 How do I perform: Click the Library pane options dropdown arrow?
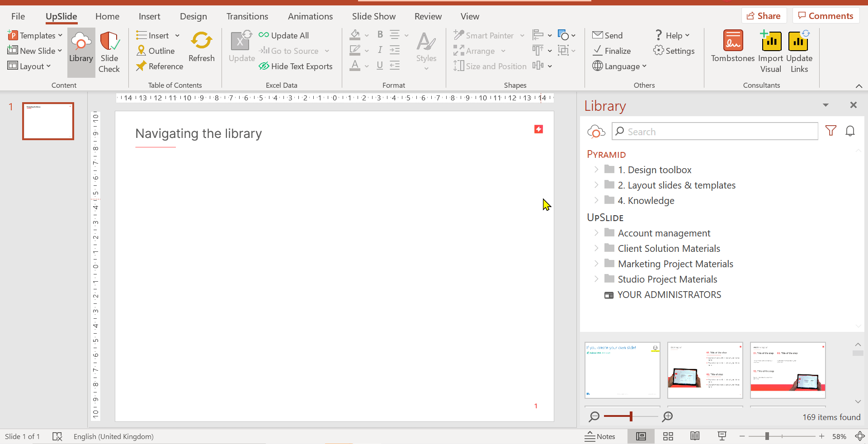pyautogui.click(x=826, y=105)
